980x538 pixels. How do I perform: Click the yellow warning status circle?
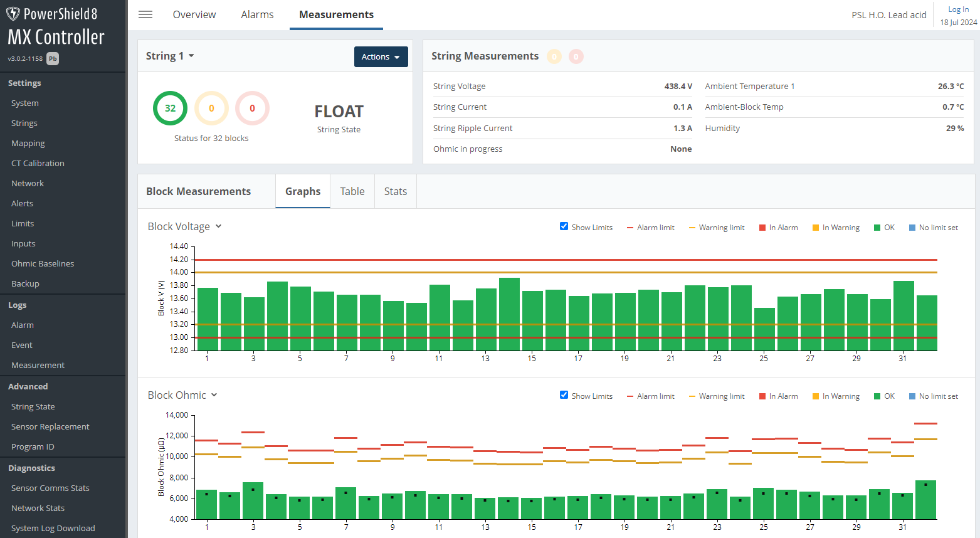point(211,108)
